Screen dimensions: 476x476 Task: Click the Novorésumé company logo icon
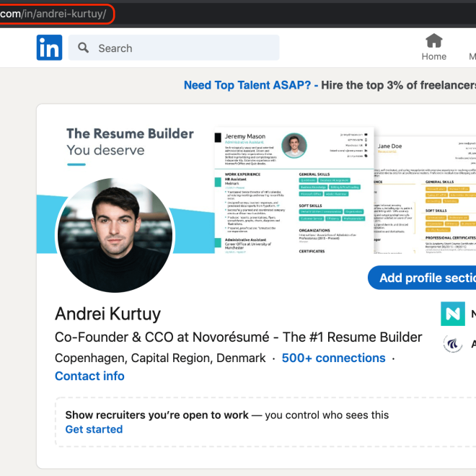[453, 314]
